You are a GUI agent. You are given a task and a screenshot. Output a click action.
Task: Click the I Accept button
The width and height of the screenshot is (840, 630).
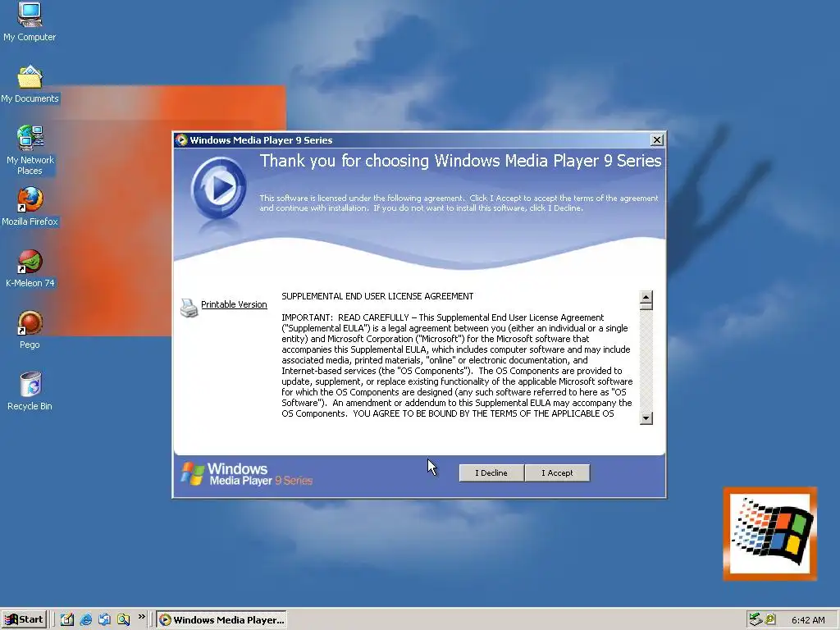coord(557,473)
